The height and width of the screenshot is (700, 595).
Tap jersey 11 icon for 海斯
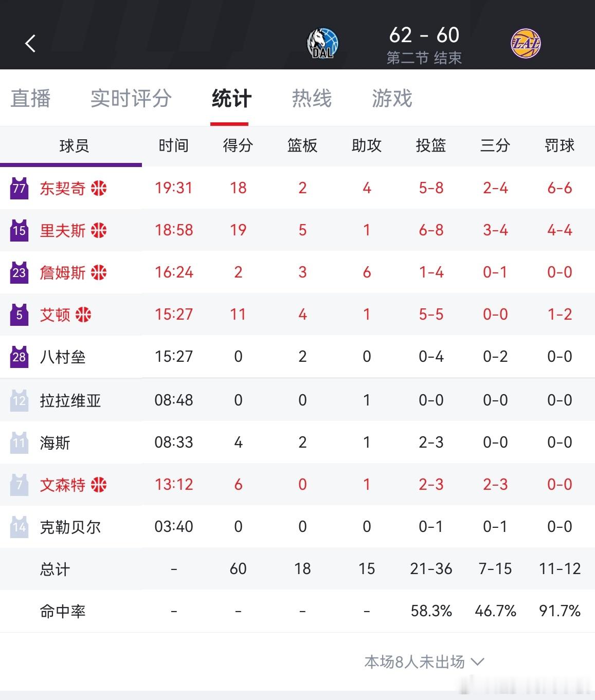tap(19, 443)
